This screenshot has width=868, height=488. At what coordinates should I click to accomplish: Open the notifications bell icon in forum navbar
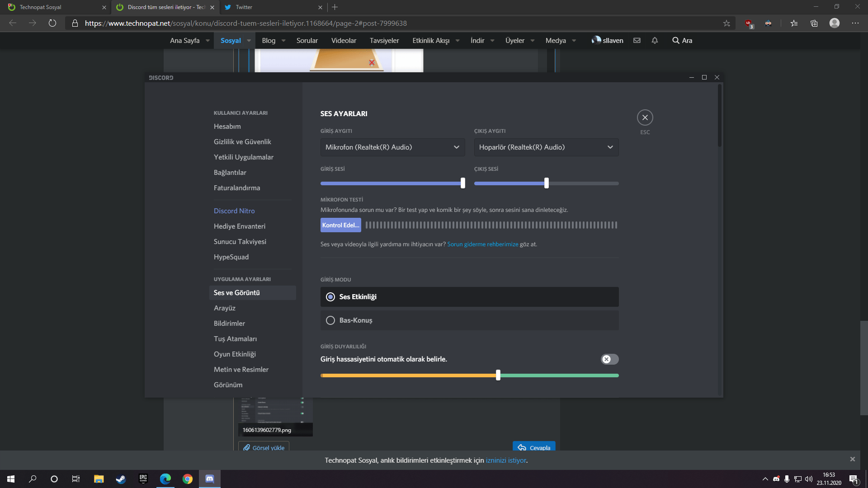654,41
